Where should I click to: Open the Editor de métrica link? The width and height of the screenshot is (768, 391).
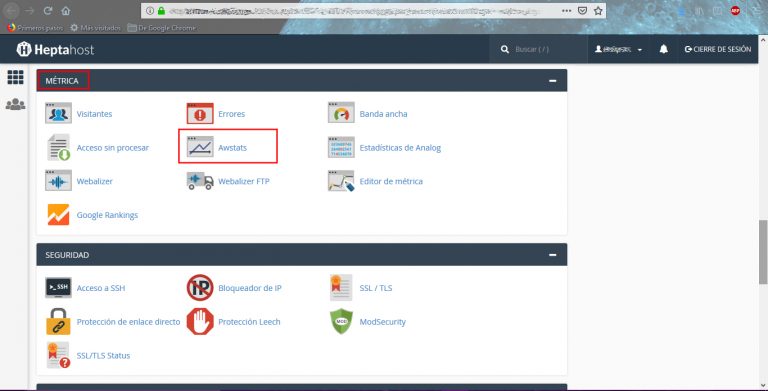391,181
